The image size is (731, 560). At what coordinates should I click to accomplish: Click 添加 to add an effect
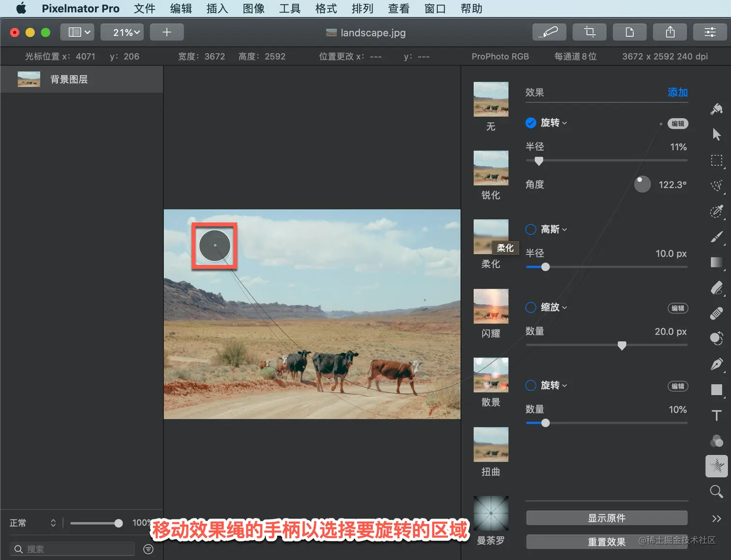[677, 92]
